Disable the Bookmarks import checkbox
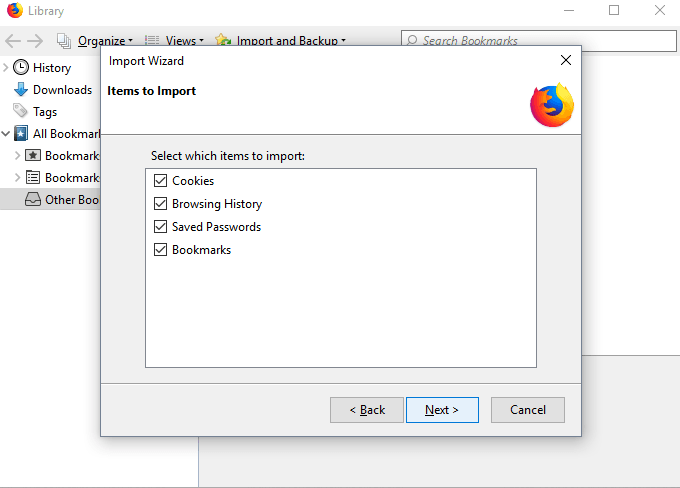This screenshot has width=680, height=488. click(160, 250)
